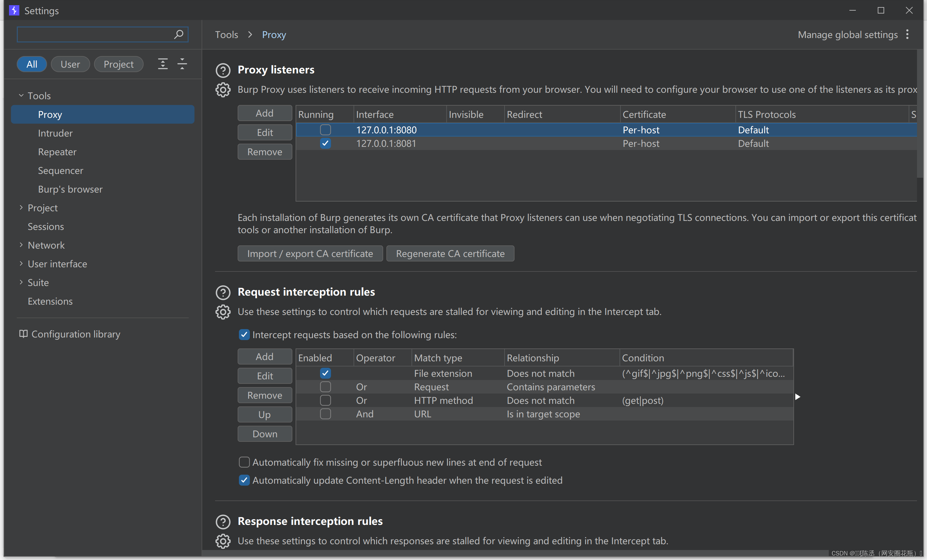Screen dimensions: 927x560
Task: Move the selected rule Up
Action: click(x=265, y=414)
